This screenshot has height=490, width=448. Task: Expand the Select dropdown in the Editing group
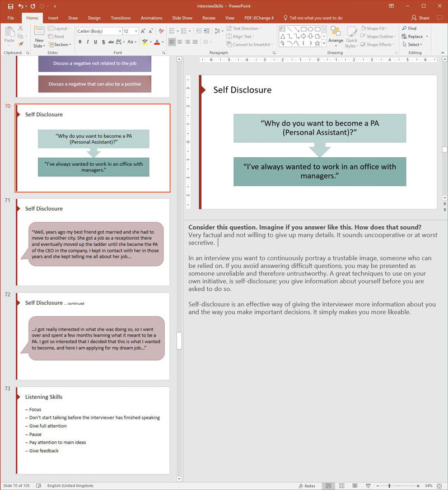[412, 44]
